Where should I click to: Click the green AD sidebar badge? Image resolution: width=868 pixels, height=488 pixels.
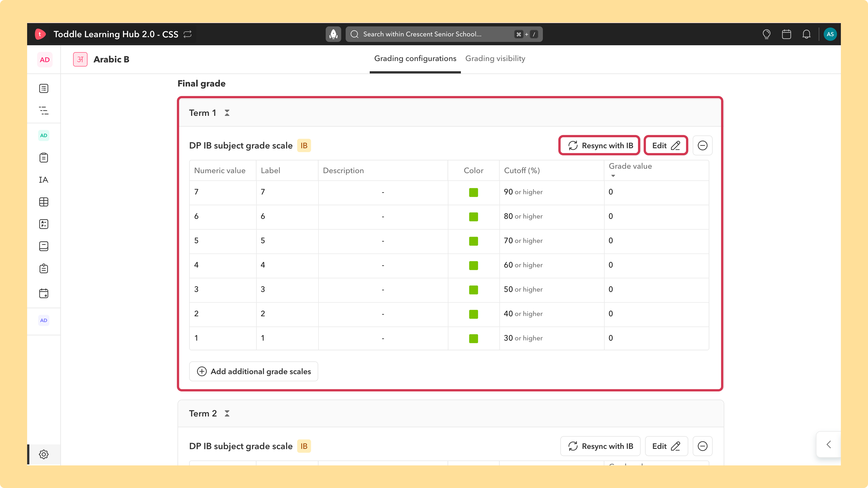coord(44,135)
